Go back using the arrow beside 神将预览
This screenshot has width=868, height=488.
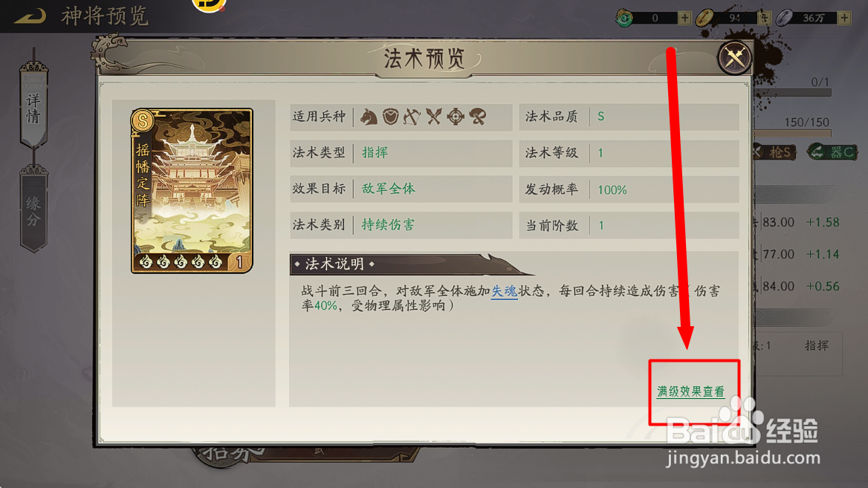click(x=30, y=16)
